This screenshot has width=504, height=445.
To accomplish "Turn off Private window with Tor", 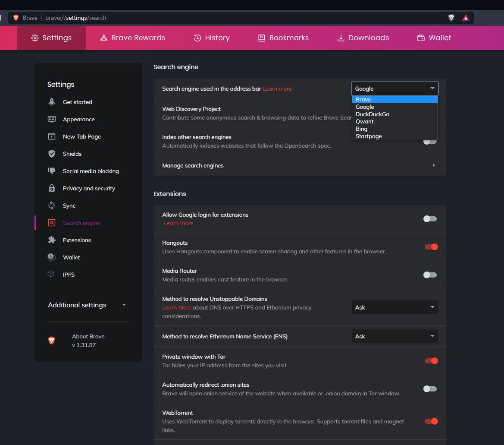I will click(431, 361).
